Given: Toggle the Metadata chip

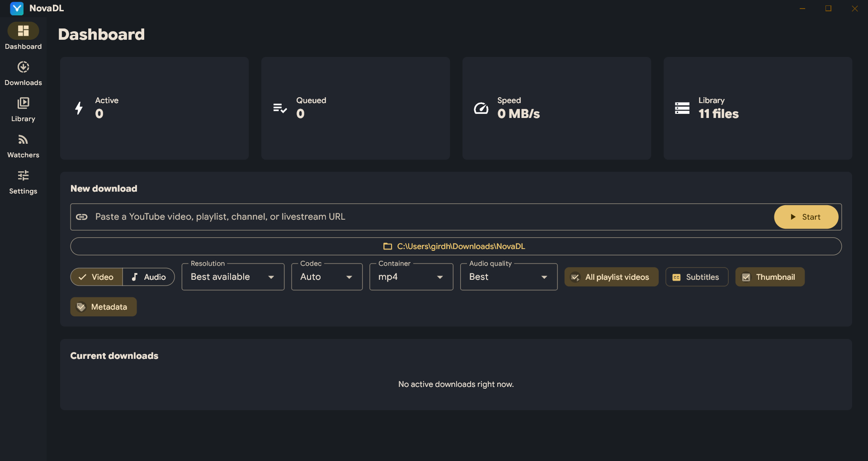Looking at the screenshot, I should (x=104, y=307).
